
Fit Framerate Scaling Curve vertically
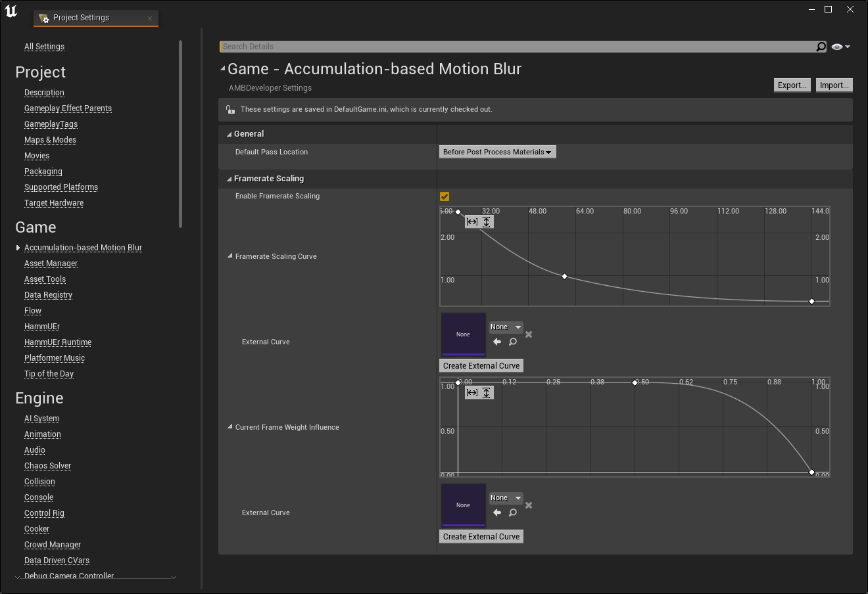487,222
